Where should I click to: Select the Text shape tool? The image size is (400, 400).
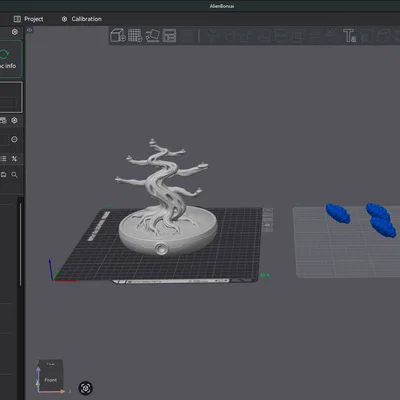[x=349, y=36]
